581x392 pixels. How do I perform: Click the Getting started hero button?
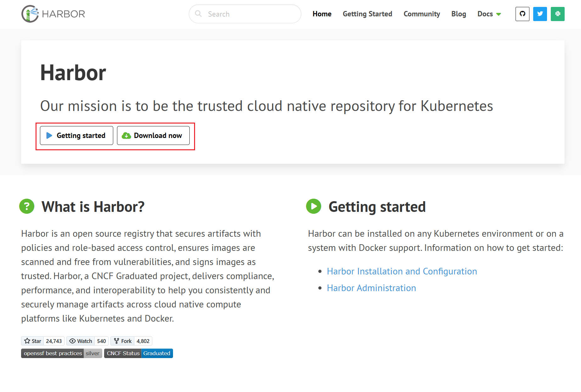coord(76,135)
